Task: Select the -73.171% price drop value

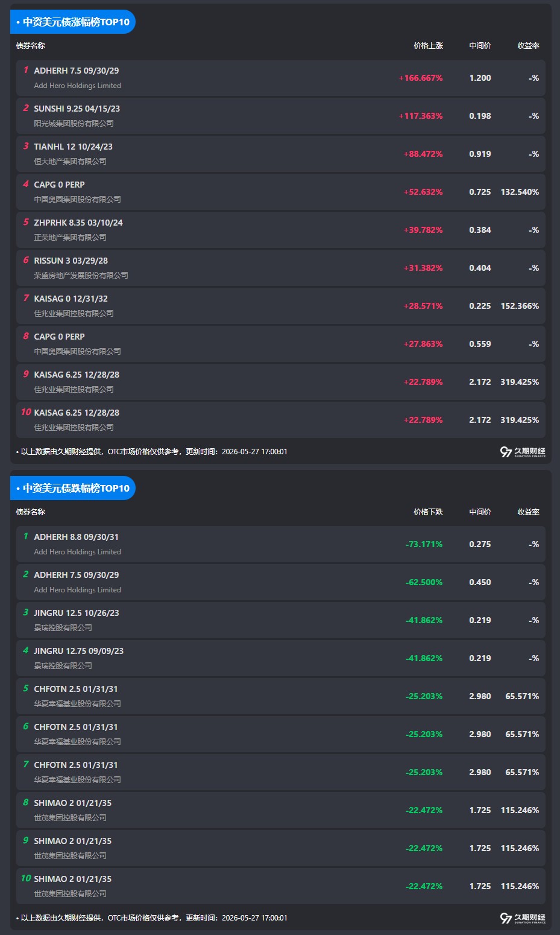Action: tap(424, 545)
